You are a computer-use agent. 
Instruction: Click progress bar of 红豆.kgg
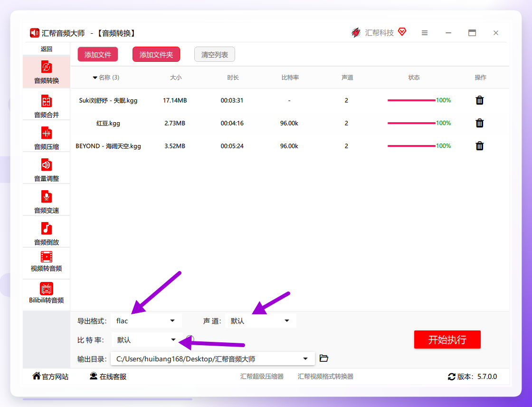point(411,123)
